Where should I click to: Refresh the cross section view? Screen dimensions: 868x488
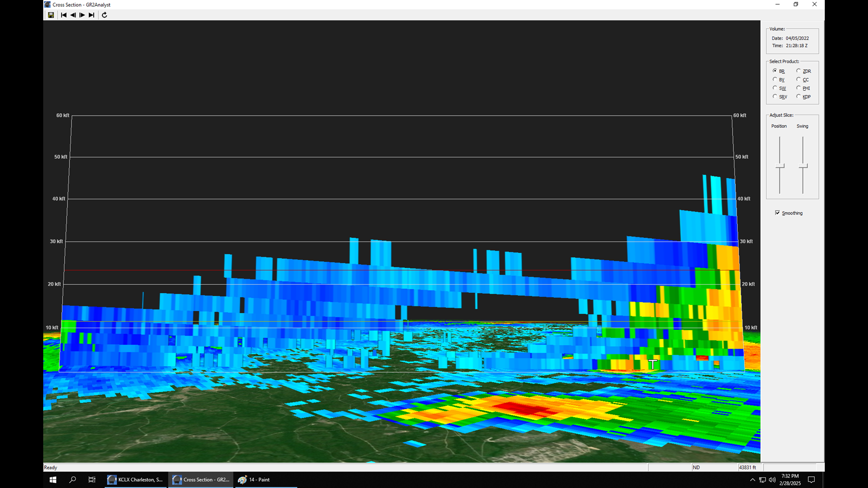click(104, 15)
